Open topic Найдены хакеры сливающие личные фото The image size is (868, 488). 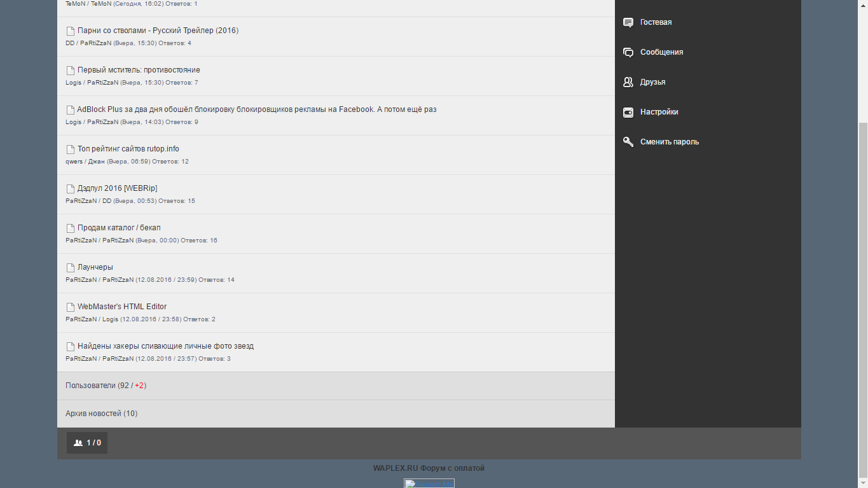(x=165, y=346)
